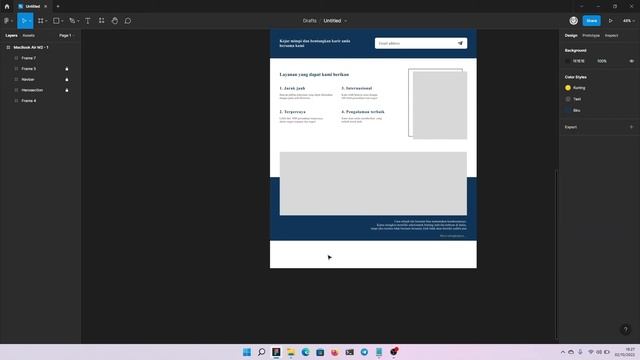Image resolution: width=640 pixels, height=360 pixels.
Task: Toggle lock on the Navbar layer
Action: click(x=67, y=80)
